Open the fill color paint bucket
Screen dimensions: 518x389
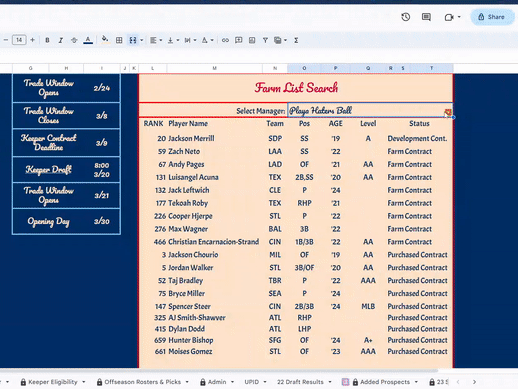[x=105, y=40]
